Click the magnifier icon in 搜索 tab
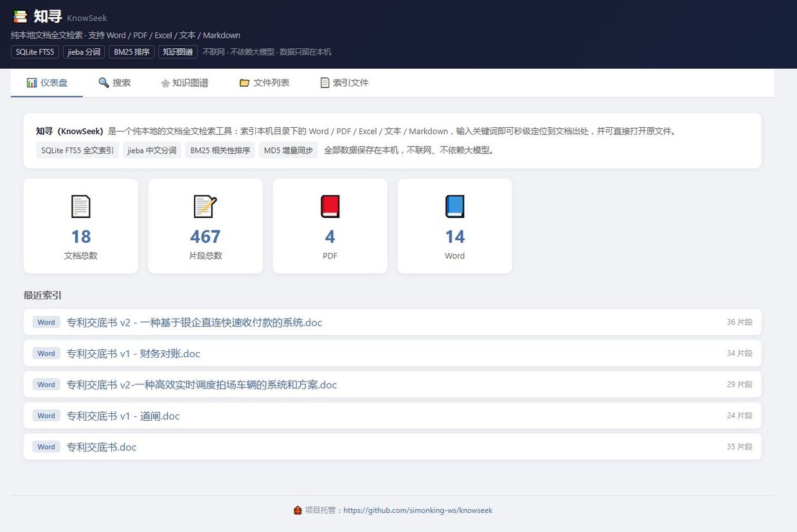This screenshot has width=797, height=532. coord(103,83)
